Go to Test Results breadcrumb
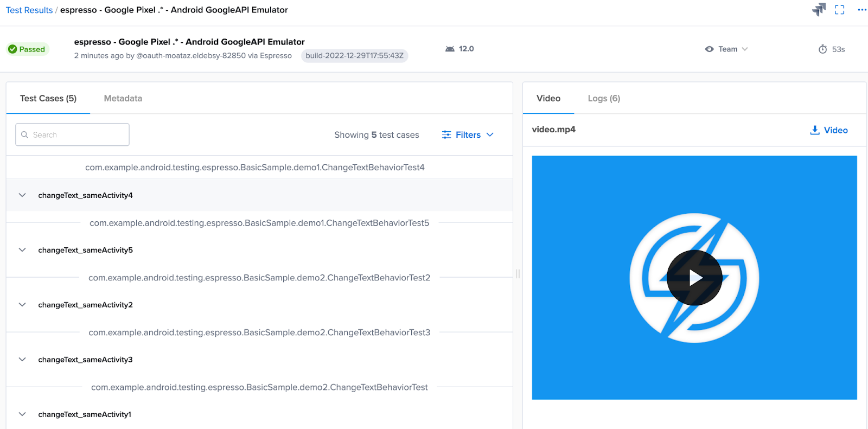This screenshot has height=429, width=868. pos(29,10)
